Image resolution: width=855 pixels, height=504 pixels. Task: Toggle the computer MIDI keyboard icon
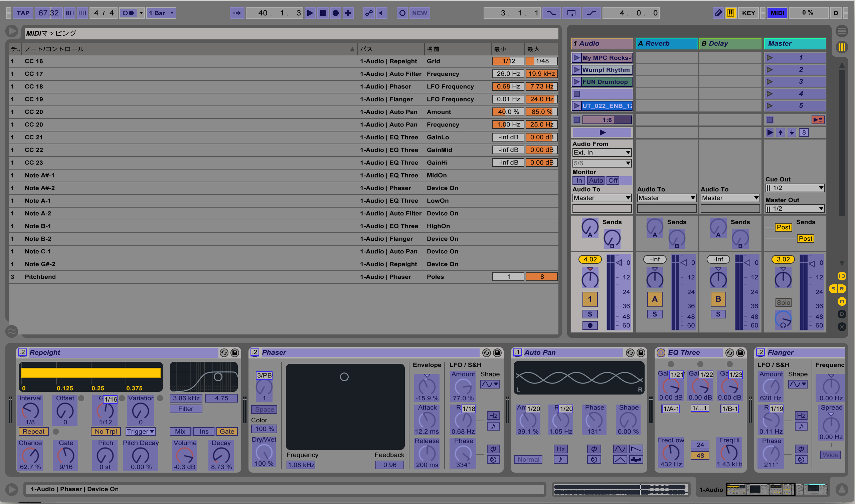click(x=731, y=13)
